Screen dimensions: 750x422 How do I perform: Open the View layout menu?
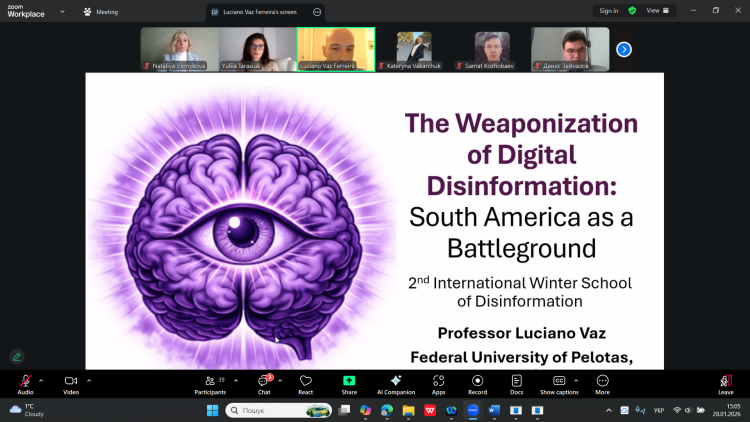656,11
